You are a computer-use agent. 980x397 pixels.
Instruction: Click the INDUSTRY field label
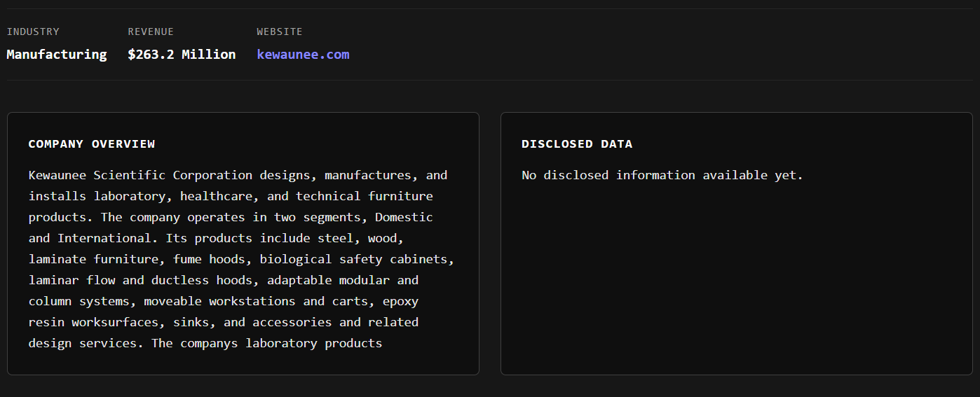tap(33, 32)
